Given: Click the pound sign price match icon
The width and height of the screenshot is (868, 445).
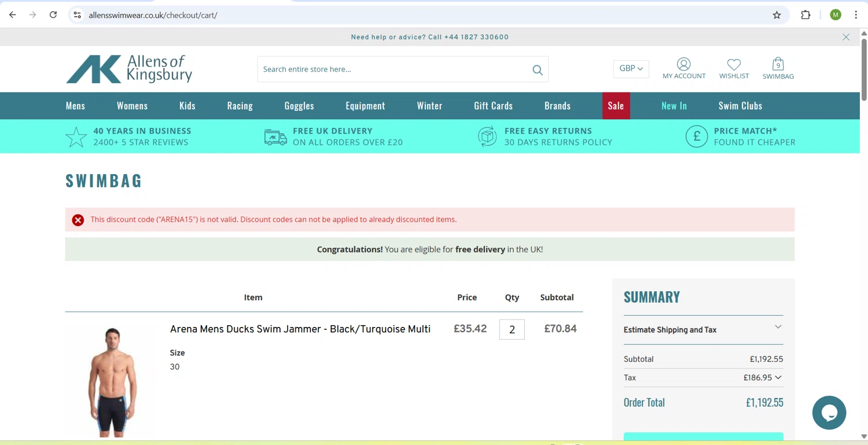Looking at the screenshot, I should (697, 137).
